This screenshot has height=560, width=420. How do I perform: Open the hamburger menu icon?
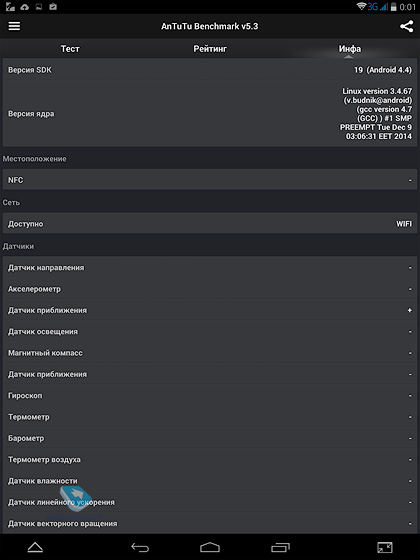(14, 26)
